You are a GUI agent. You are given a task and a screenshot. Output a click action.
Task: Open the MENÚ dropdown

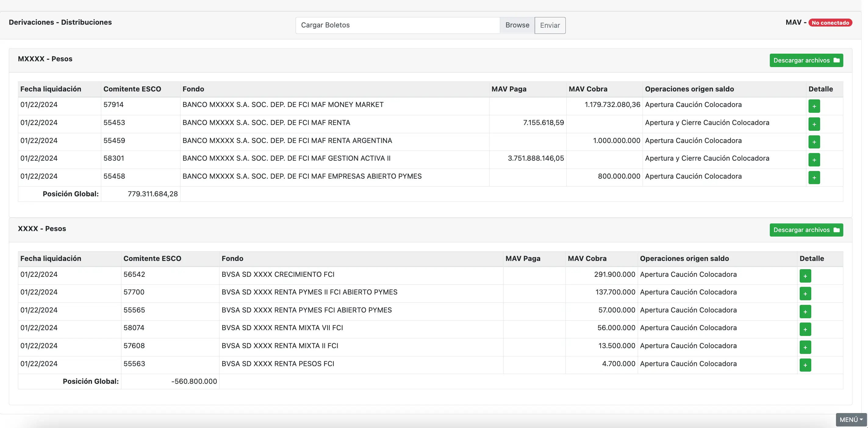(851, 419)
